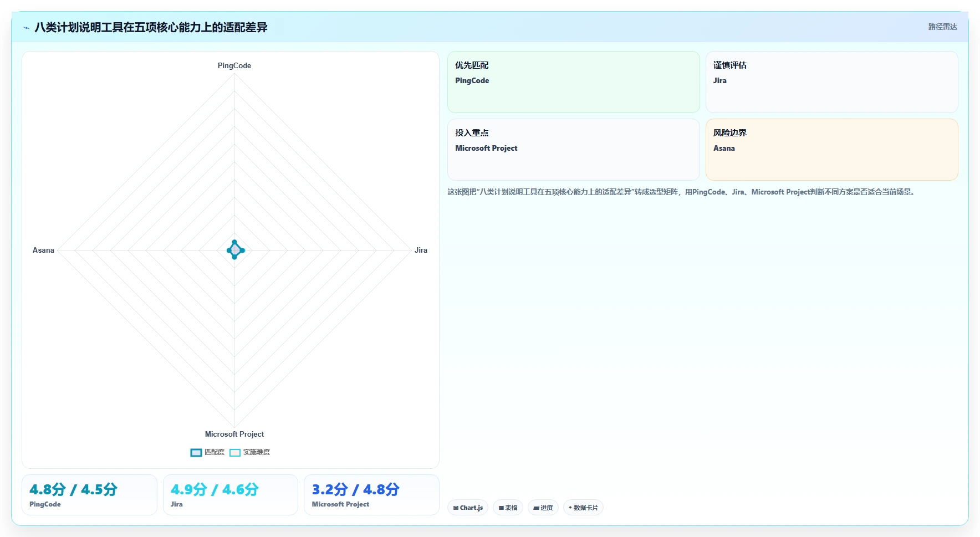Open the 风险边界 Asana card

[x=831, y=150]
